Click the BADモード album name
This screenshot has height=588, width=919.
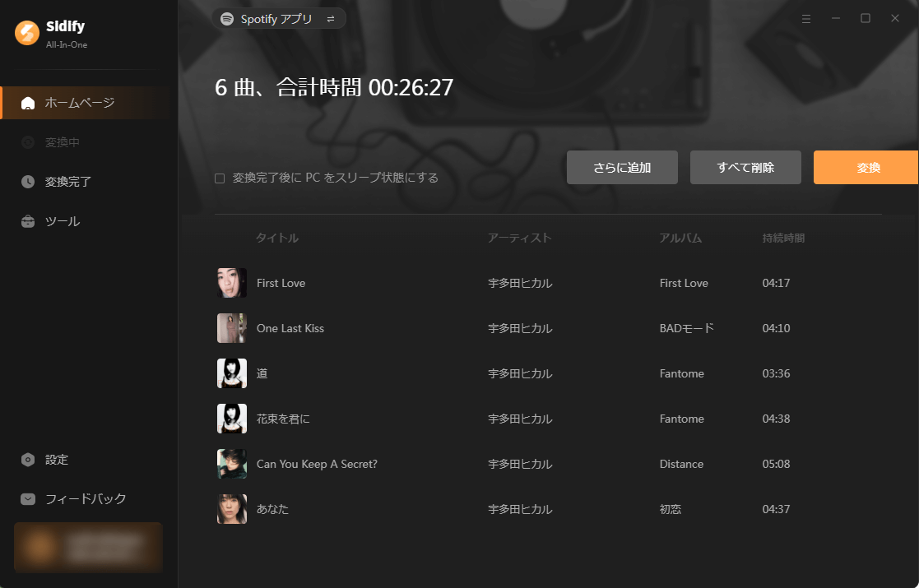pyautogui.click(x=687, y=328)
